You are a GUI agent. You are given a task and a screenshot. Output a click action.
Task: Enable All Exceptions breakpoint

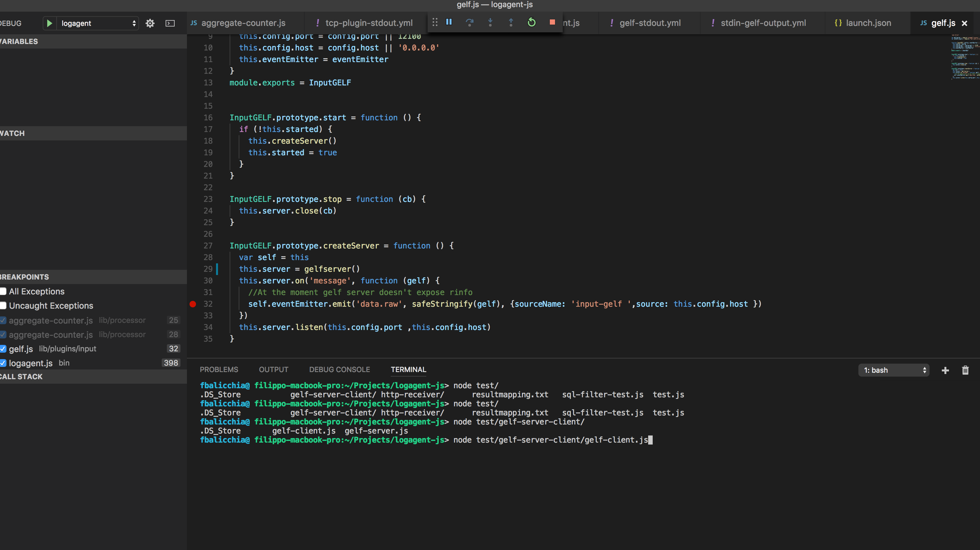click(3, 291)
